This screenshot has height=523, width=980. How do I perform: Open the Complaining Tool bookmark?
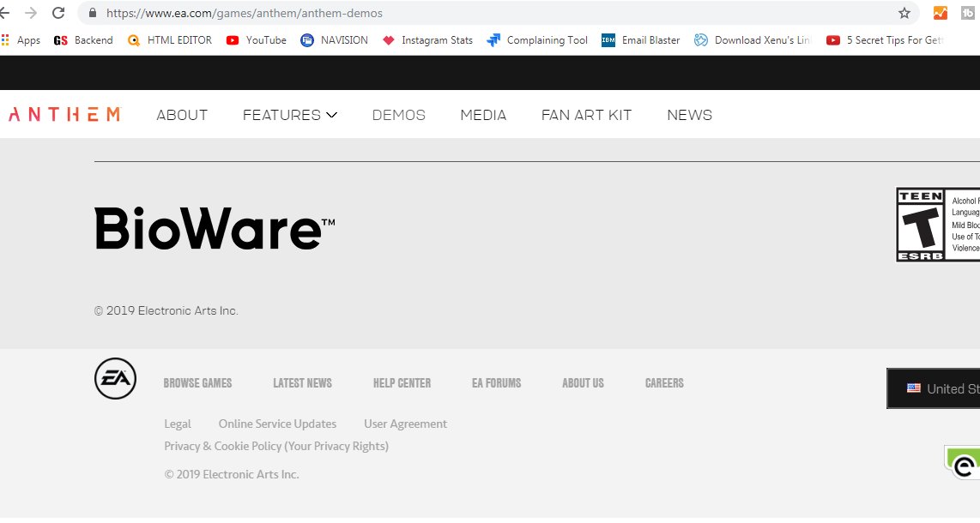click(537, 40)
